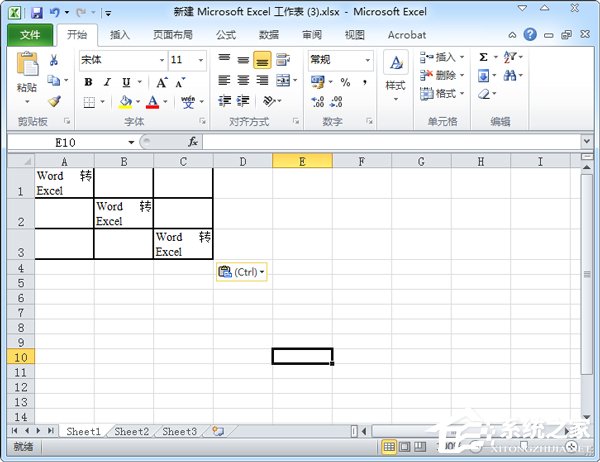Align text to the right
This screenshot has height=462, width=600.
tap(262, 80)
